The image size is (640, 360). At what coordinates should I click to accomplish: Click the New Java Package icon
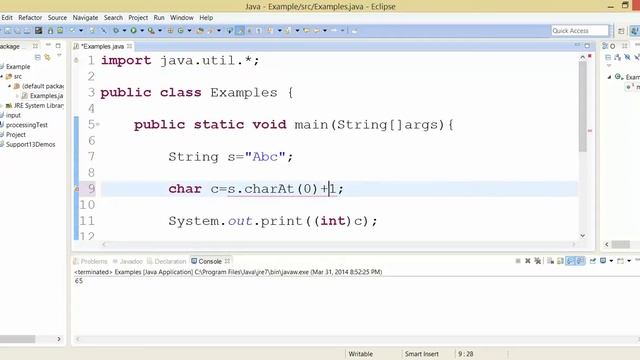[x=170, y=30]
